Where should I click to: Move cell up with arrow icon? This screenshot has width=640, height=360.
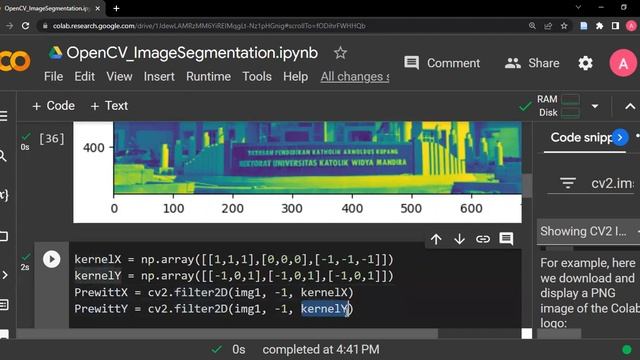pos(436,239)
